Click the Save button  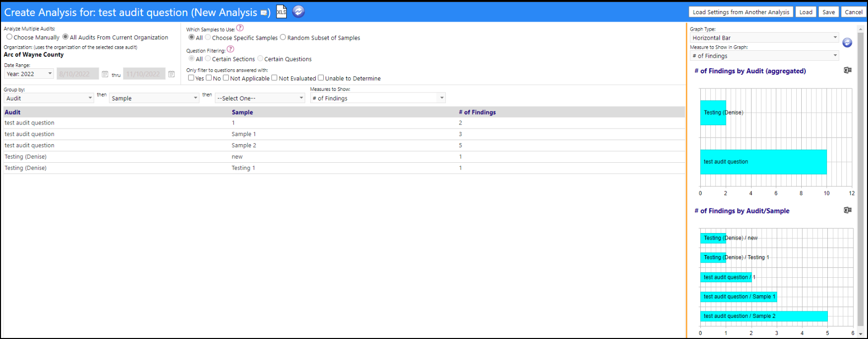[829, 12]
